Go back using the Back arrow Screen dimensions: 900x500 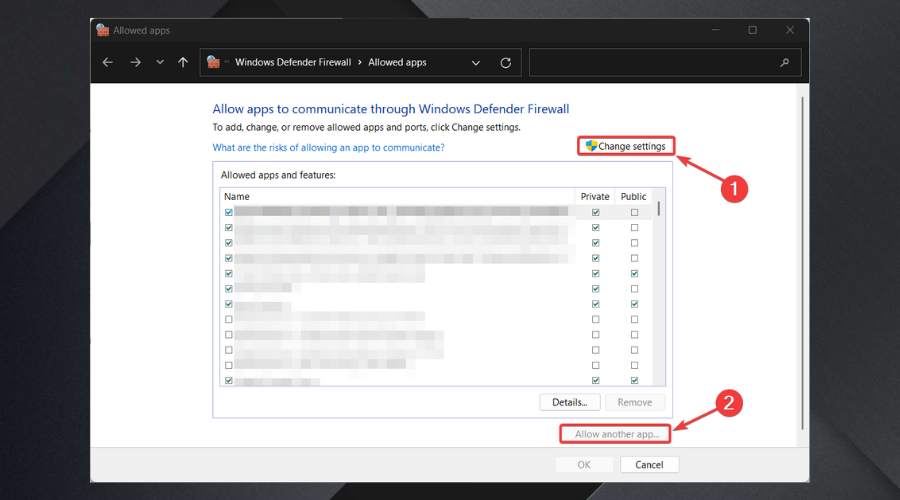pos(107,63)
